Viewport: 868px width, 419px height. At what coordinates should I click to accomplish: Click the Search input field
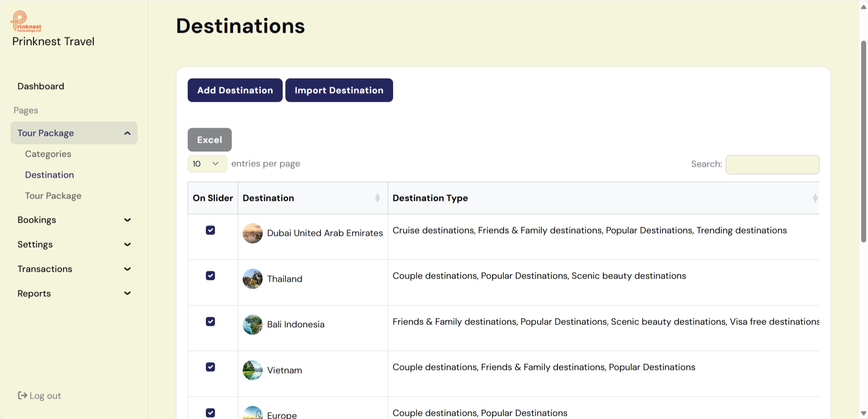pyautogui.click(x=772, y=165)
